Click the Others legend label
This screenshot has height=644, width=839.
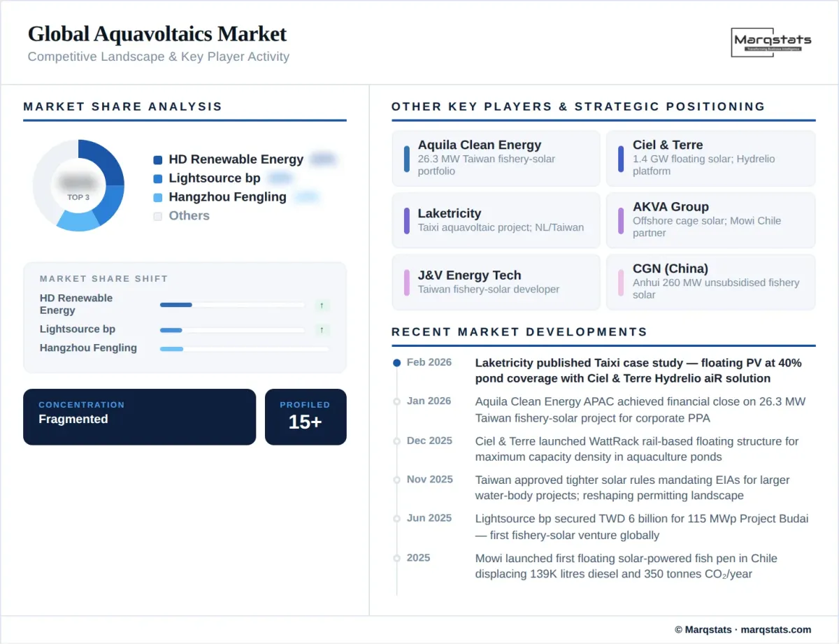[189, 216]
